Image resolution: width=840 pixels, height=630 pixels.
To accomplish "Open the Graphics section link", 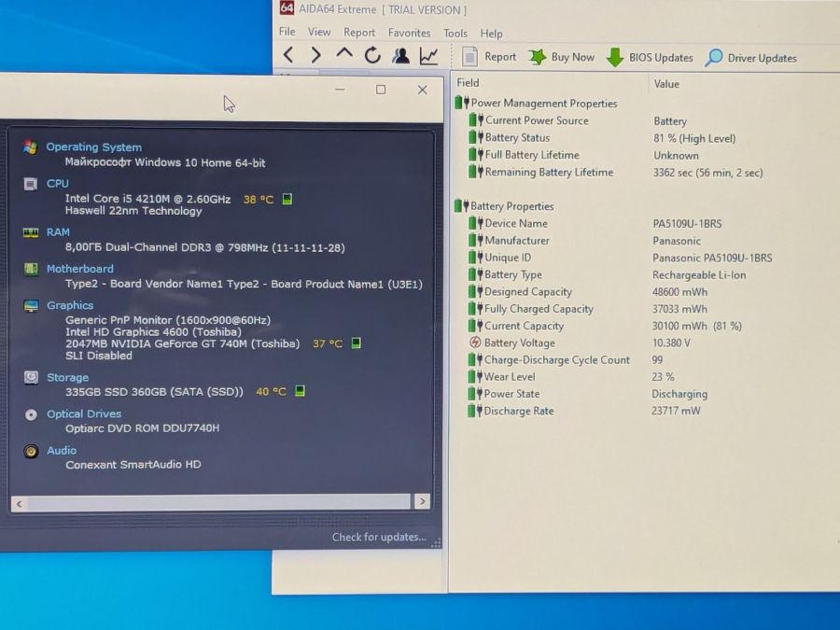I will (x=70, y=305).
